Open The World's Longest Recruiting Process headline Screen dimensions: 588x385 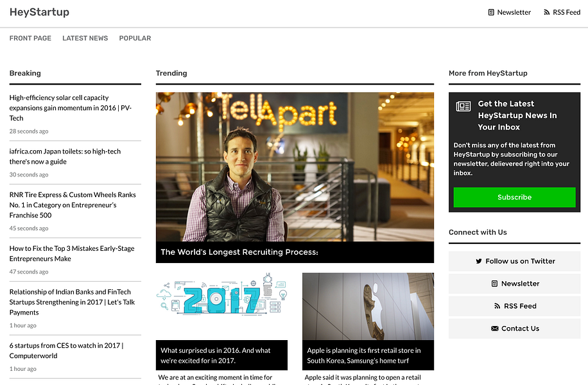(239, 252)
